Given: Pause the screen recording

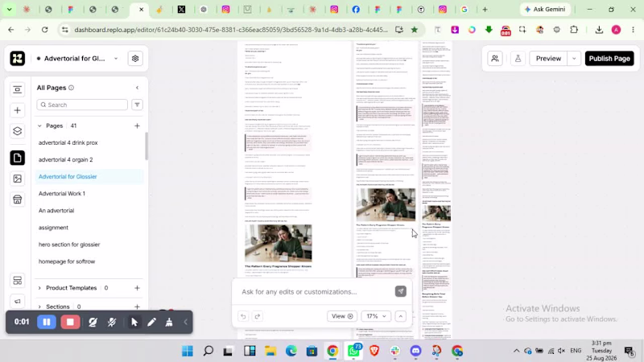Looking at the screenshot, I should click(x=47, y=323).
